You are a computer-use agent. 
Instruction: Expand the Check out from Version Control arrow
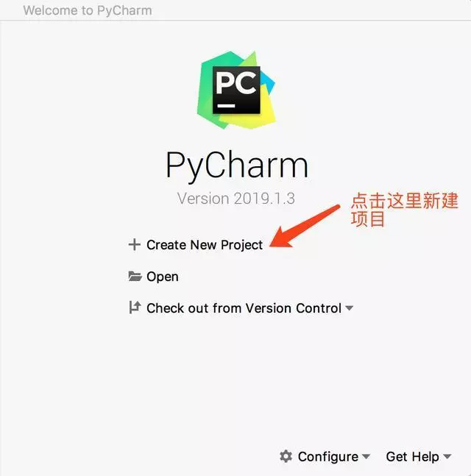click(350, 308)
